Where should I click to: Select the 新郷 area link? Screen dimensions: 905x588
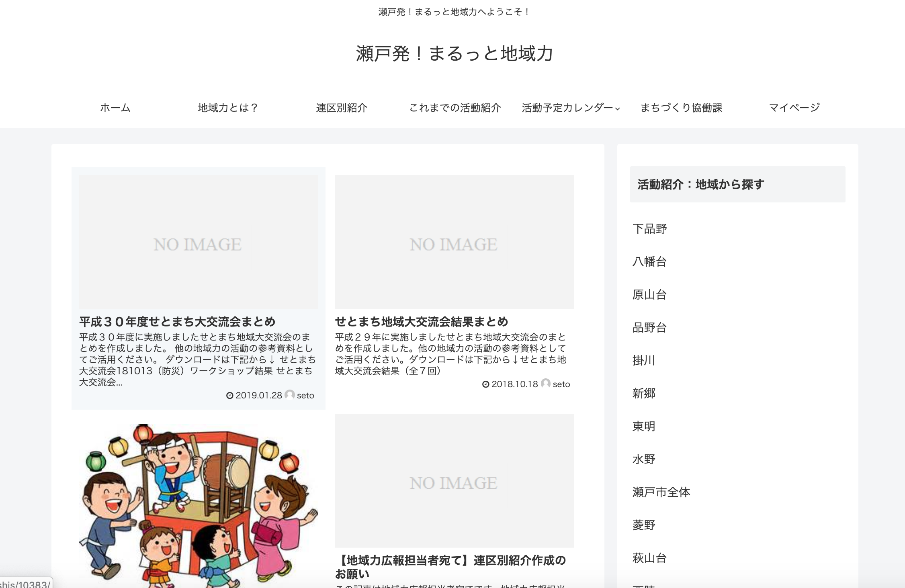coord(644,394)
